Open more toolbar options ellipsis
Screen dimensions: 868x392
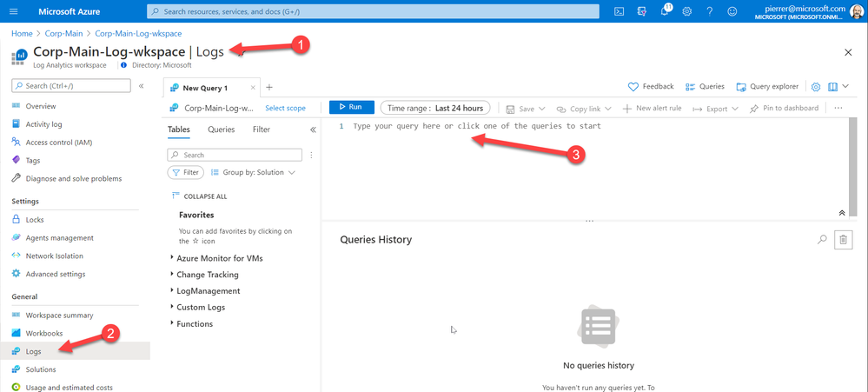(838, 109)
